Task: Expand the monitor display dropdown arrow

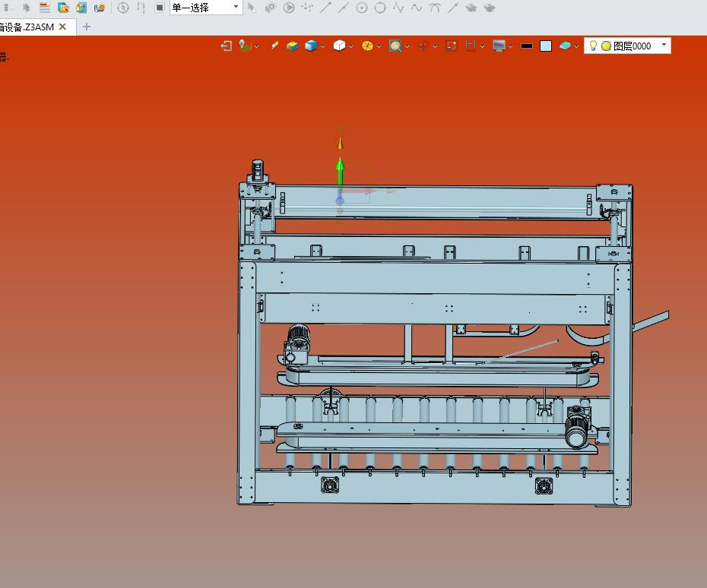Action: coord(510,46)
